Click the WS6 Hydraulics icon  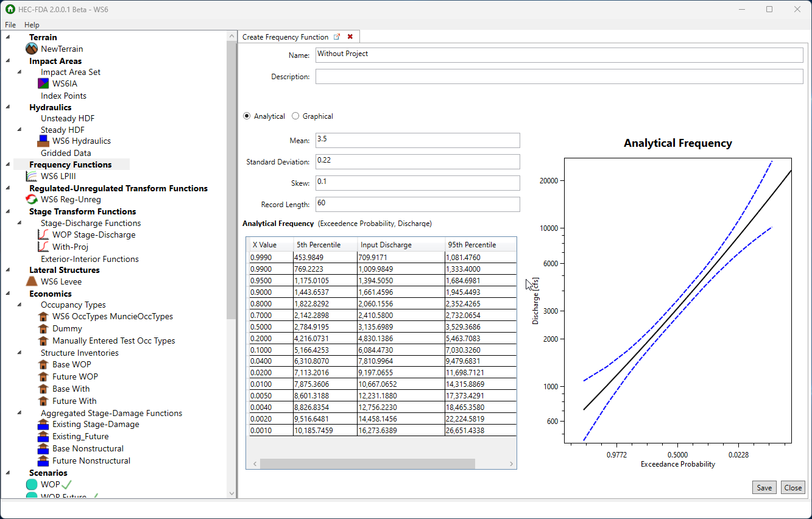pos(43,141)
